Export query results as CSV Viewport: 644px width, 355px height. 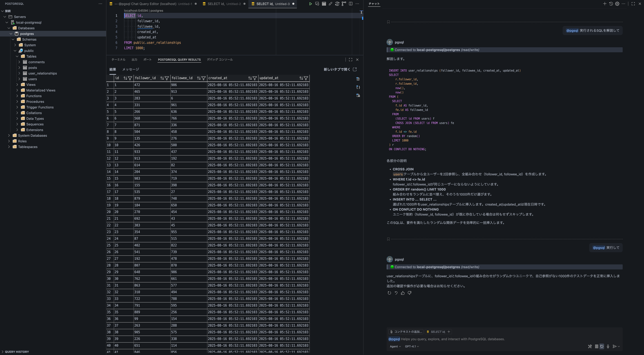click(x=358, y=95)
